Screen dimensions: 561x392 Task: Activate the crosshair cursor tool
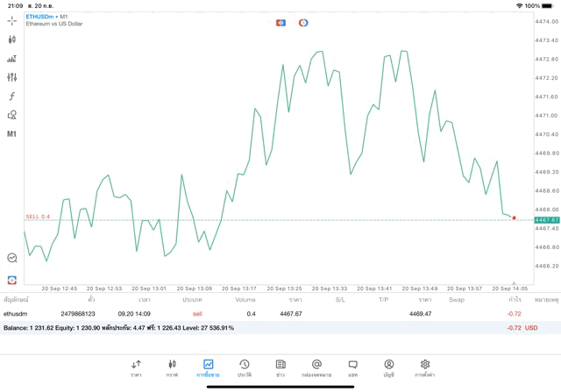11,21
